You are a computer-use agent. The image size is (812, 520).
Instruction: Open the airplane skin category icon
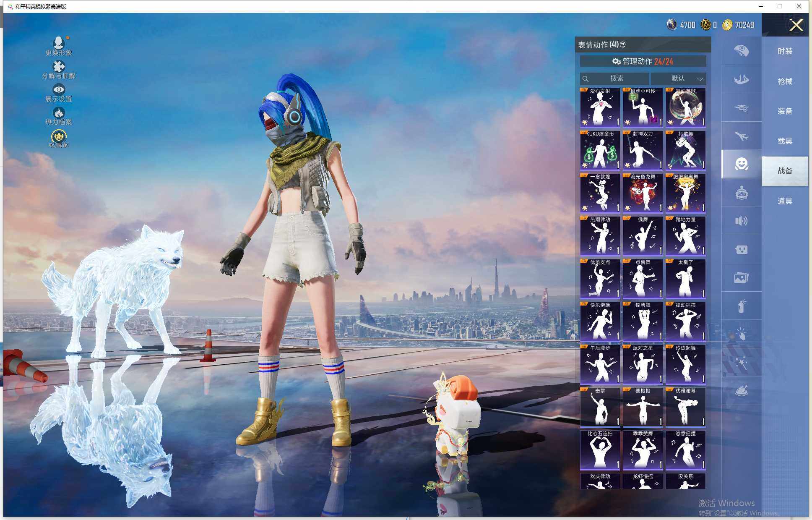(741, 136)
